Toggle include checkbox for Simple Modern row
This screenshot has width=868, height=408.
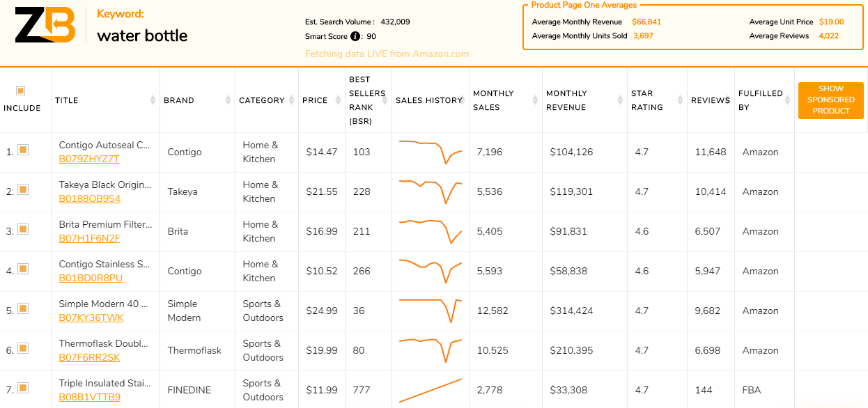pos(23,308)
